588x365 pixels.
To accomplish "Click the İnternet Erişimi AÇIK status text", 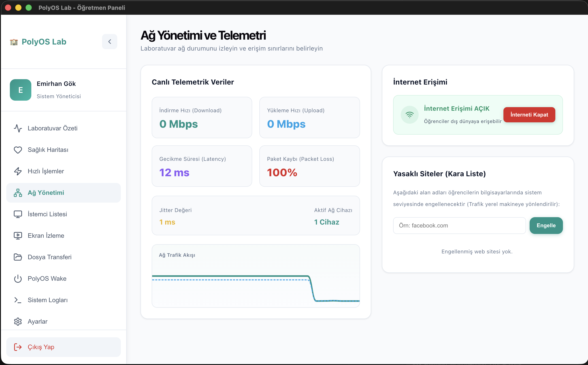I will (x=457, y=109).
